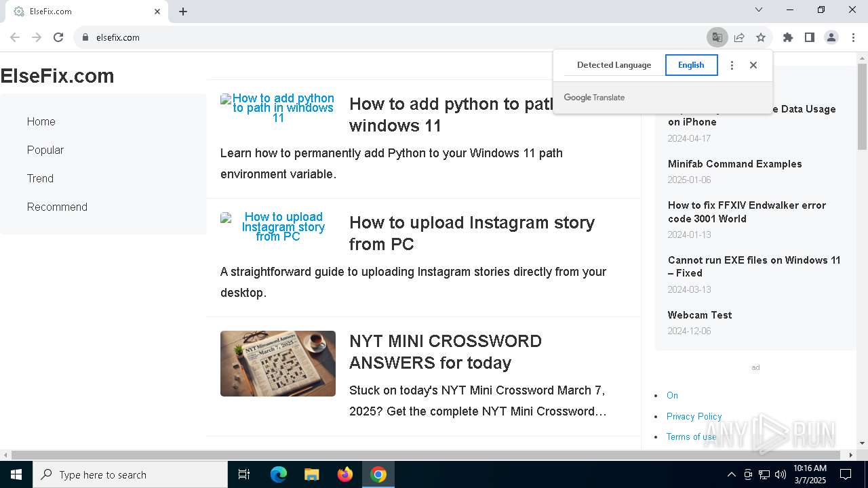Open the Windows Start menu
This screenshot has height=488, width=868.
point(16,474)
